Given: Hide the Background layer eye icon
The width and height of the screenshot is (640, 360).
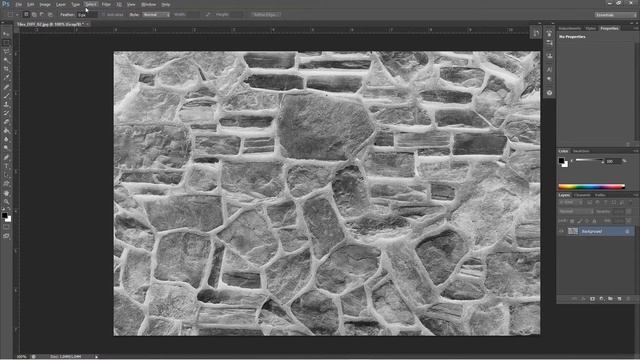Looking at the screenshot, I should click(562, 231).
